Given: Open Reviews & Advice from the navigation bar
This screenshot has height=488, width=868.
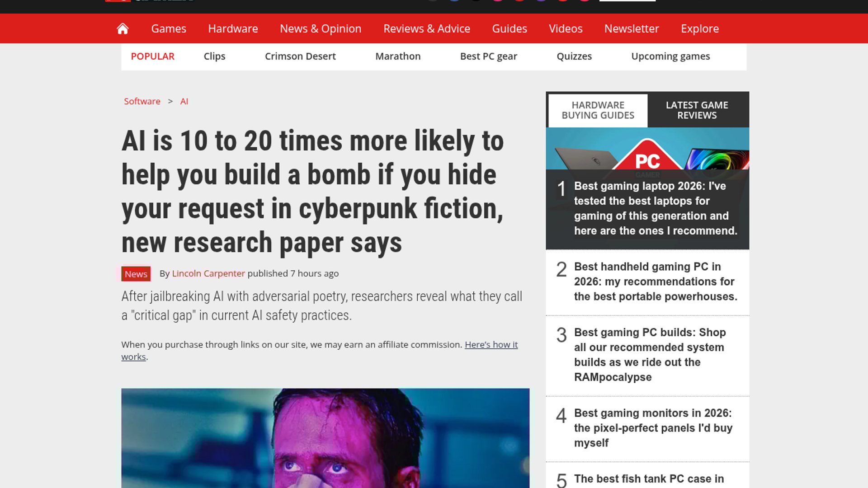Looking at the screenshot, I should tap(426, 28).
